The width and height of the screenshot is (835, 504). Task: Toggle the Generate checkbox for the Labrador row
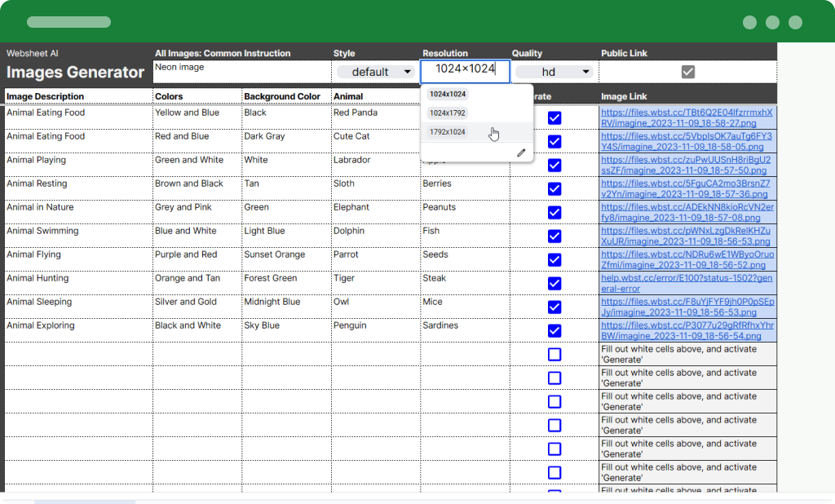(x=554, y=166)
